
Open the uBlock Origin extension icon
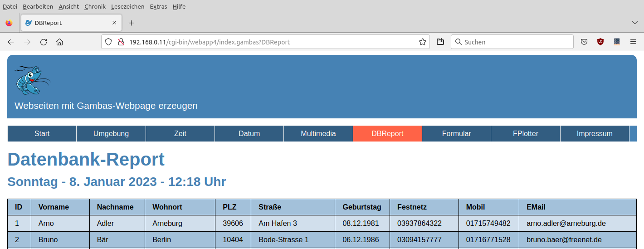tap(600, 42)
